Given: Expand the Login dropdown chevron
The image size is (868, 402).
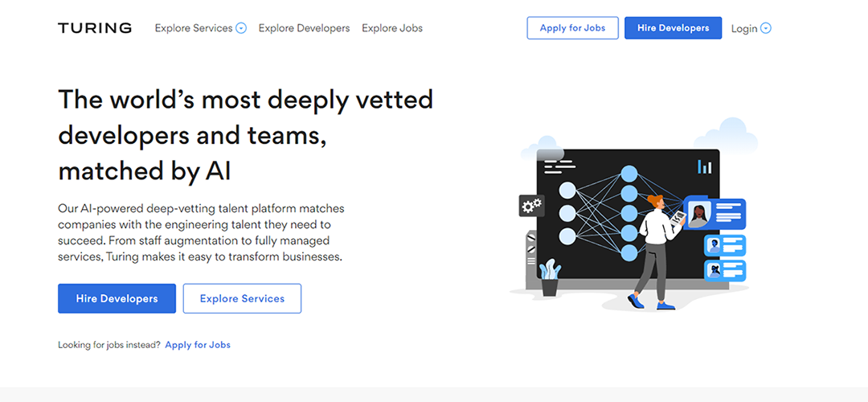Looking at the screenshot, I should pos(766,28).
